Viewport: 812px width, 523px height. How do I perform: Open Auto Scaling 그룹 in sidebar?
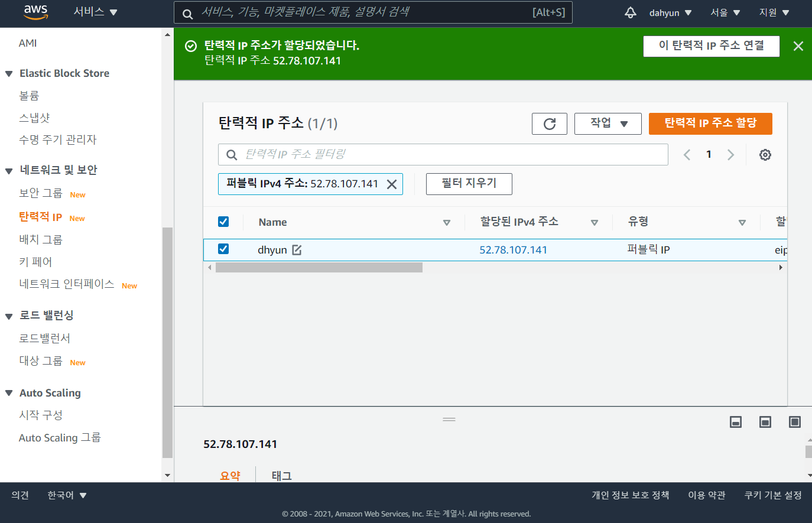click(60, 438)
